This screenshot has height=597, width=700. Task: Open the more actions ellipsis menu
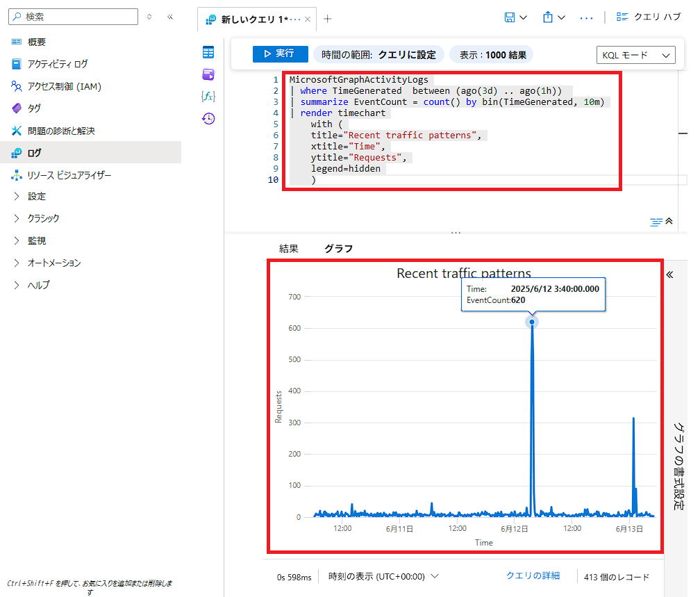(587, 17)
